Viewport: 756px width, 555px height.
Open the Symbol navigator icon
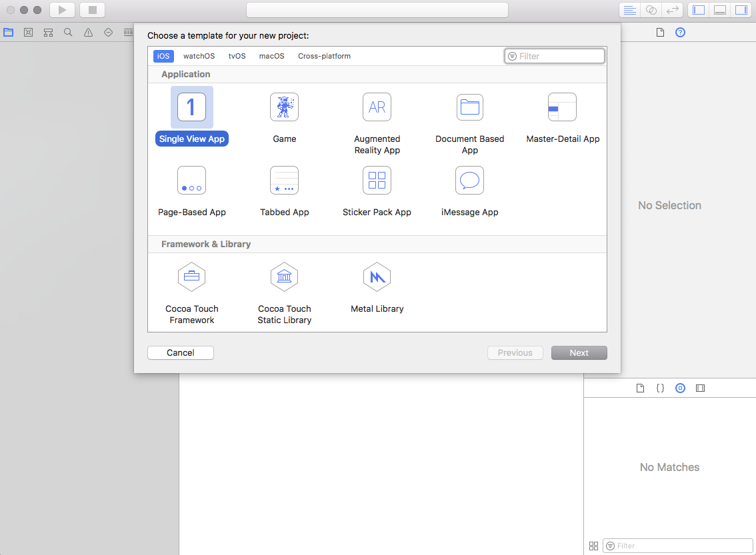click(48, 32)
